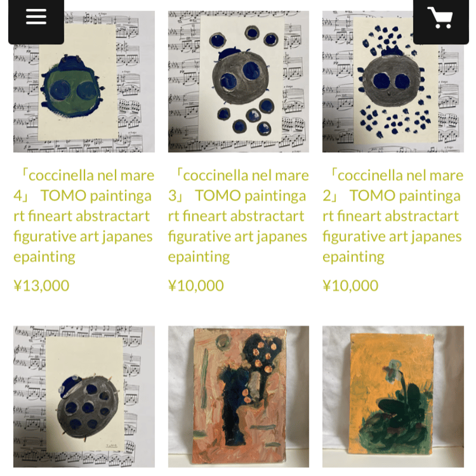The width and height of the screenshot is (476, 476).
Task: Open the 'coccinella nel mare 2' product title
Action: 393,216
